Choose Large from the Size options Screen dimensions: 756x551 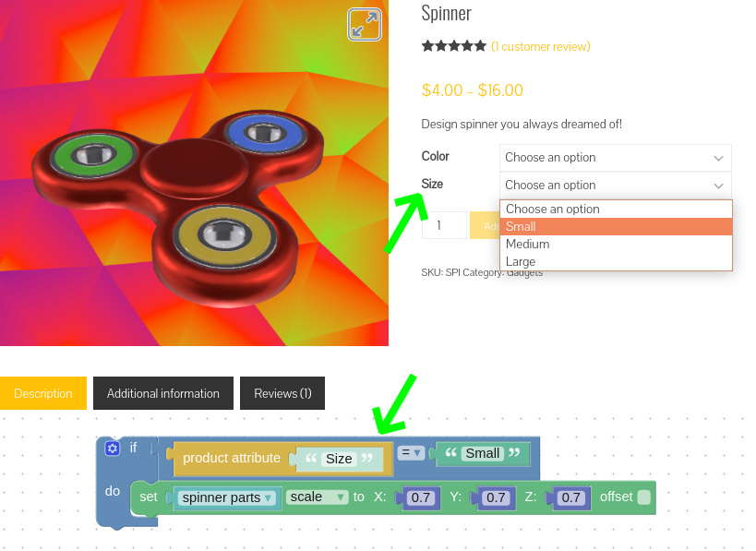click(x=617, y=261)
